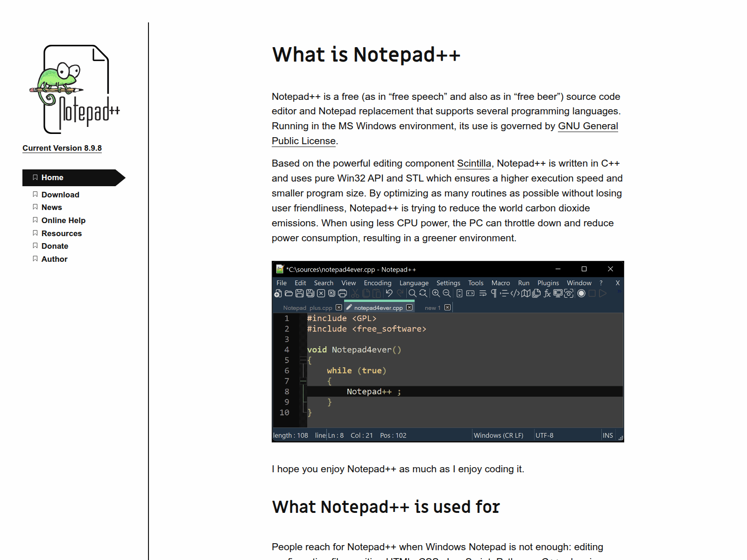Screen dimensions: 747x560
Task: Click the Synchronize horizontal scrolling icon
Action: [470, 293]
